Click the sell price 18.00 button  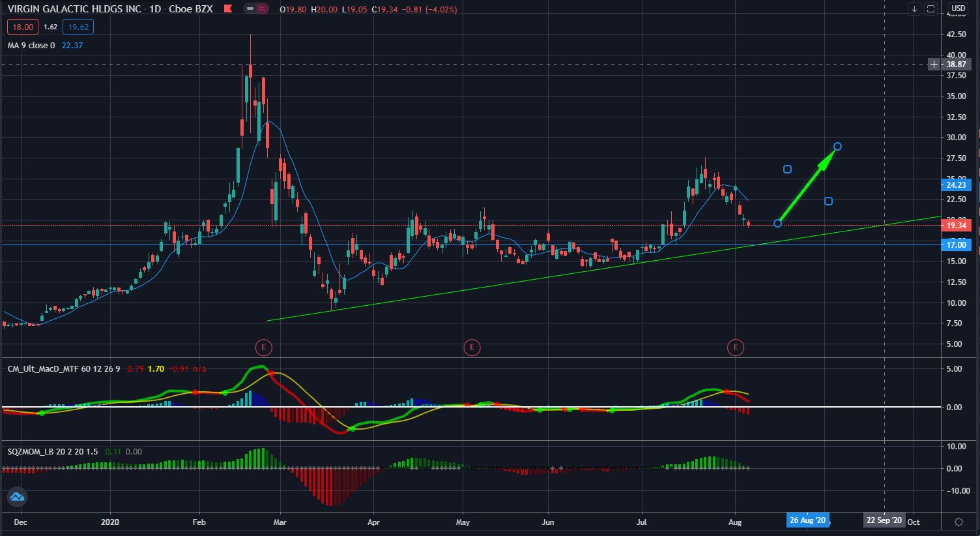click(22, 27)
